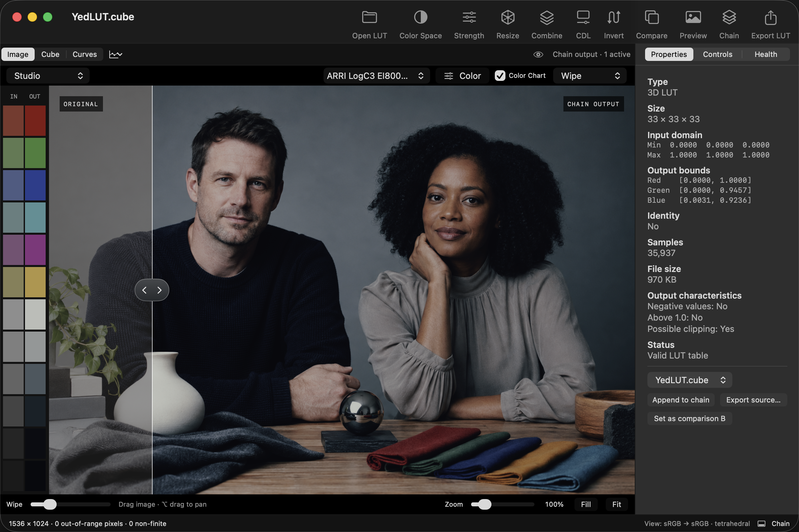Viewport: 799px width, 532px height.
Task: Click the Color adjustment sliders button
Action: click(462, 76)
